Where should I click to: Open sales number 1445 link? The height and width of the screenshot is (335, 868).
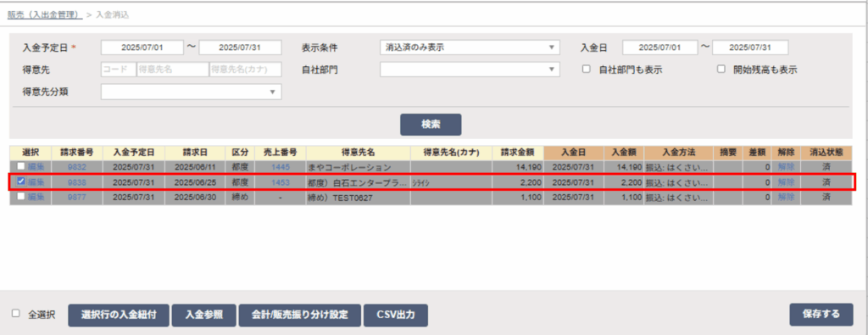click(x=280, y=167)
